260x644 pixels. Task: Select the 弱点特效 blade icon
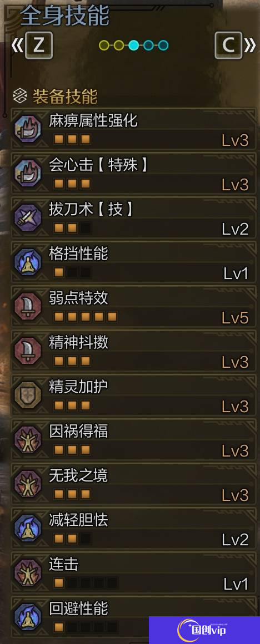28,306
